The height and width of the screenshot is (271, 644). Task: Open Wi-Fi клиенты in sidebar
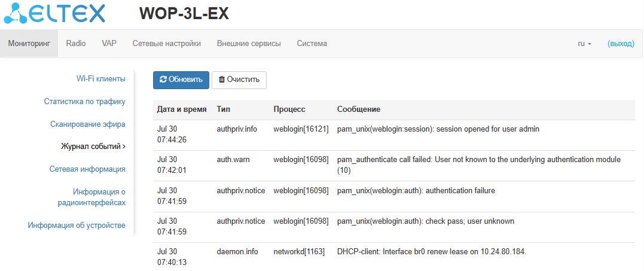100,78
